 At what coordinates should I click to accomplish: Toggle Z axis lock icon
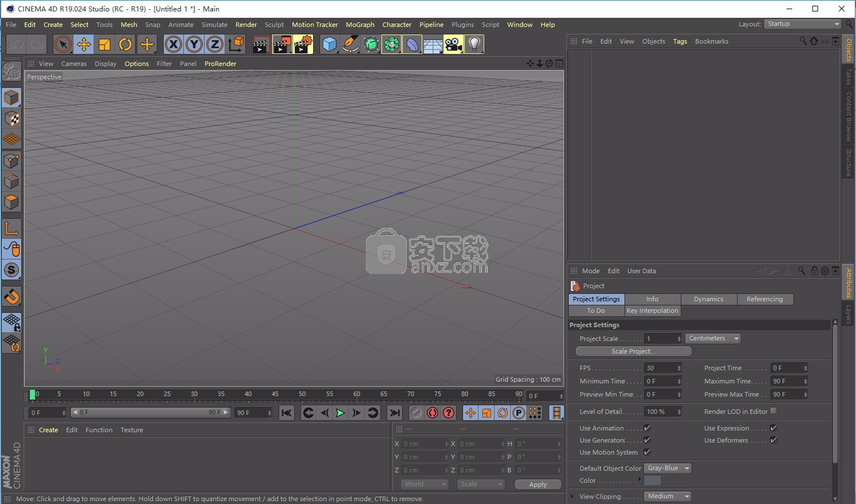coord(215,44)
